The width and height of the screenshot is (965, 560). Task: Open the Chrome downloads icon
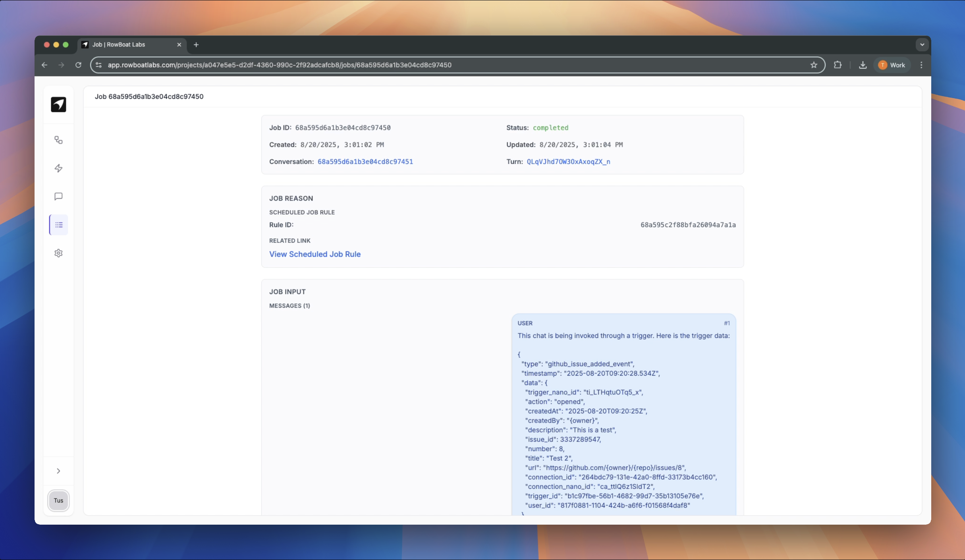tap(863, 65)
